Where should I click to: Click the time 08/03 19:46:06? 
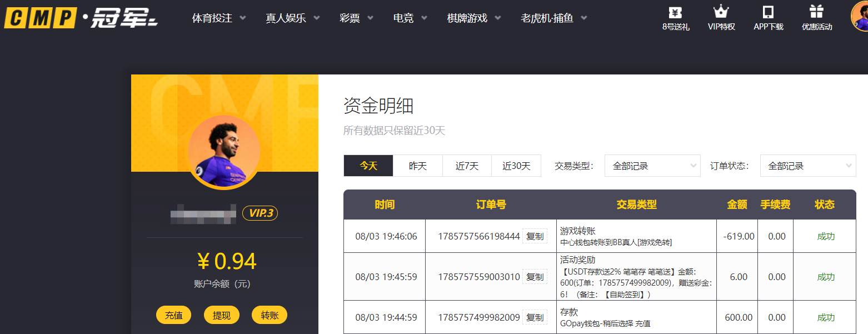tap(386, 236)
